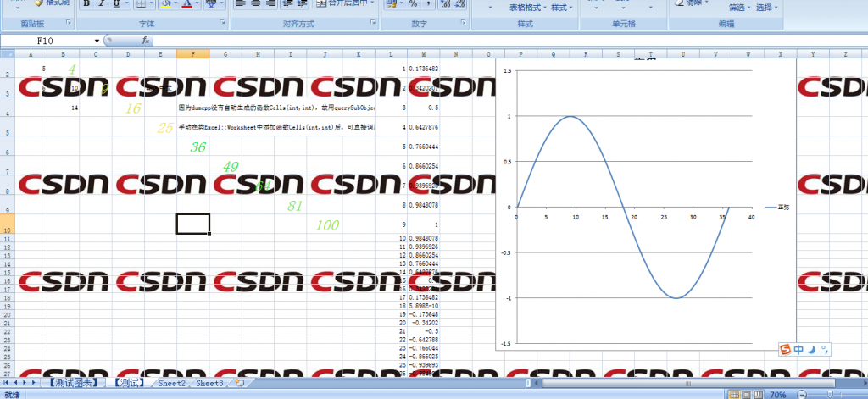868x399 pixels.
Task: Click the zoom slider handle
Action: (x=829, y=394)
